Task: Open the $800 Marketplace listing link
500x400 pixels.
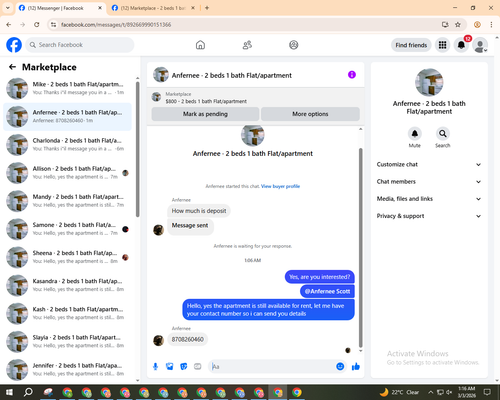Action: [206, 101]
